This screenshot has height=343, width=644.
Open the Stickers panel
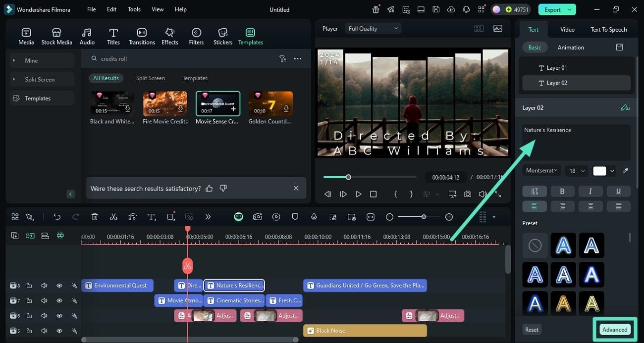pos(223,37)
